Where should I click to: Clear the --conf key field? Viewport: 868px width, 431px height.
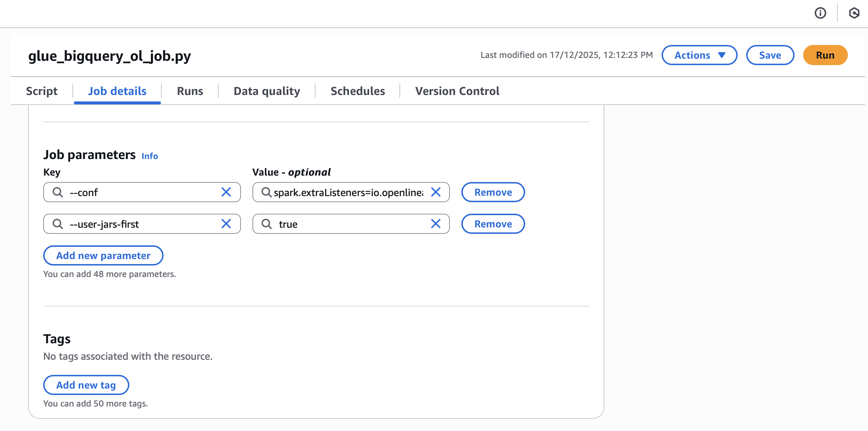click(226, 192)
